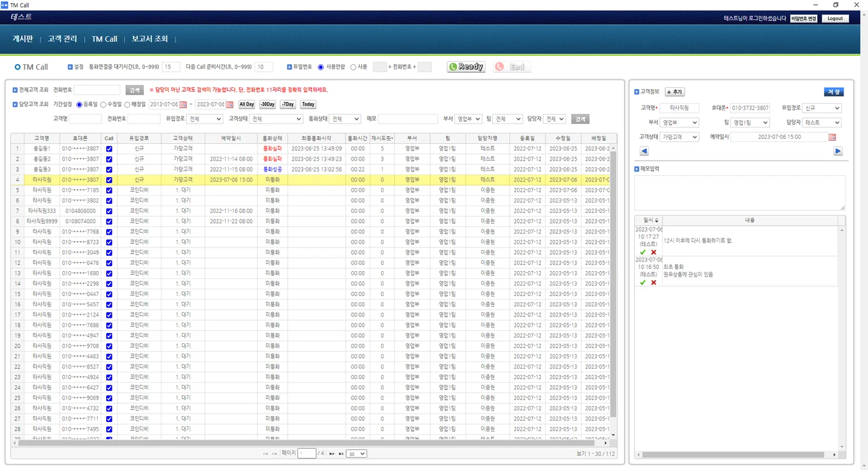Viewport: 868px width, 470px height.
Task: Select the 사용 dual number radio
Action: [353, 67]
